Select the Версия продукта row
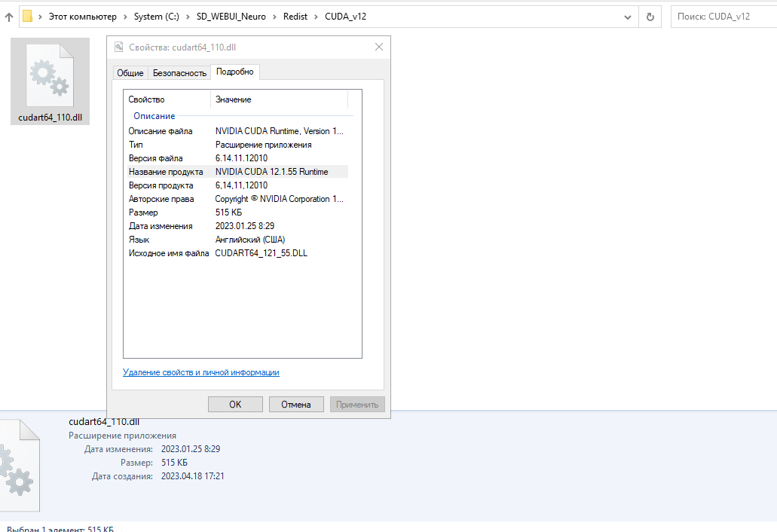The width and height of the screenshot is (777, 532). pos(238,185)
